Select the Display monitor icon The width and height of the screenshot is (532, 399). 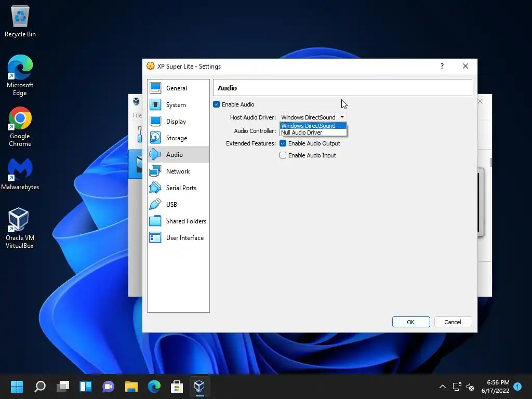pyautogui.click(x=155, y=121)
